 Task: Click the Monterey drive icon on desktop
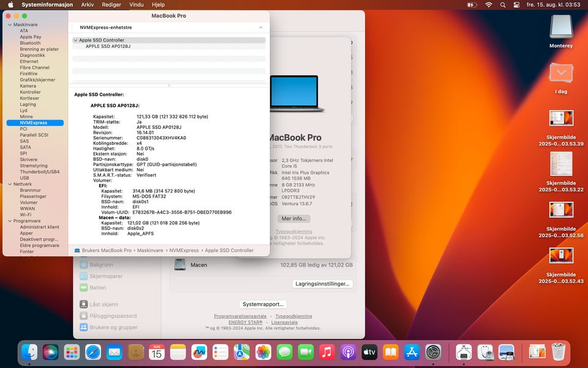561,28
